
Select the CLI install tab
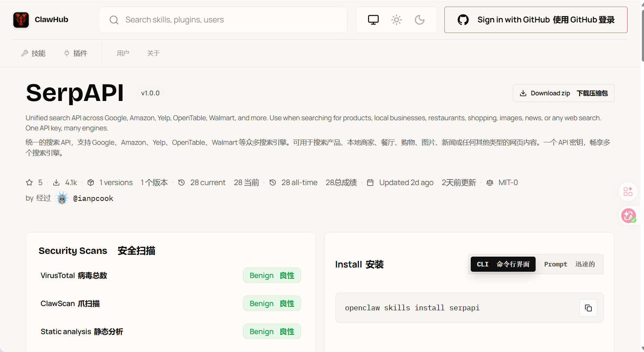[503, 264]
